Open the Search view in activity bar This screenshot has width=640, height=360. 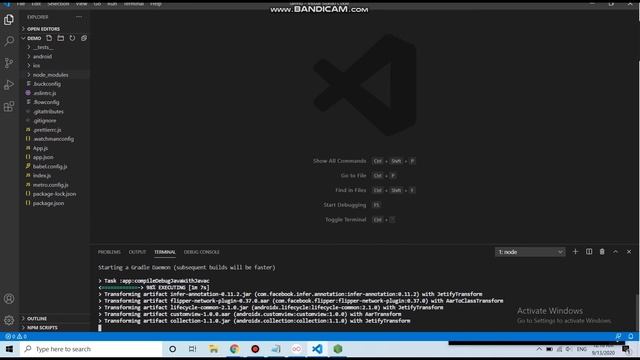point(9,41)
